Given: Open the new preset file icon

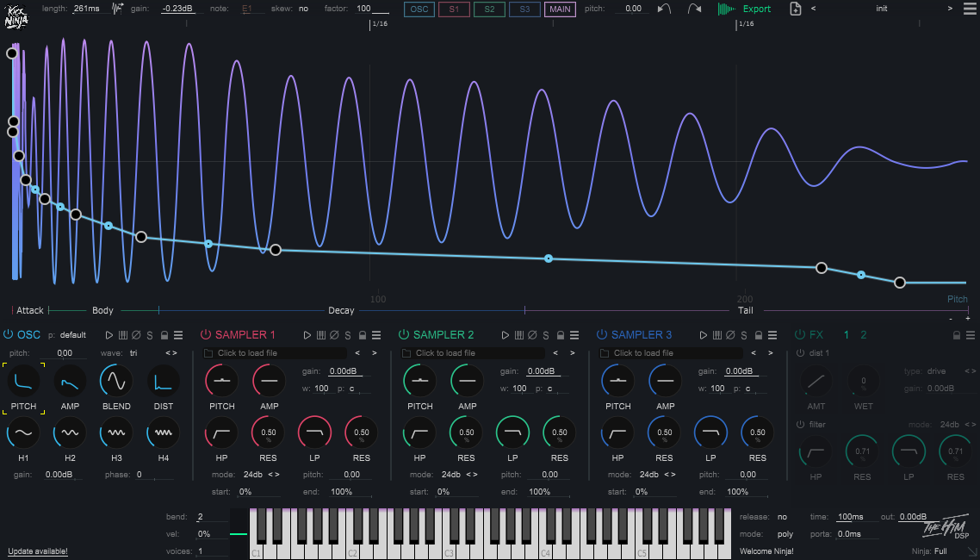Looking at the screenshot, I should (x=795, y=9).
